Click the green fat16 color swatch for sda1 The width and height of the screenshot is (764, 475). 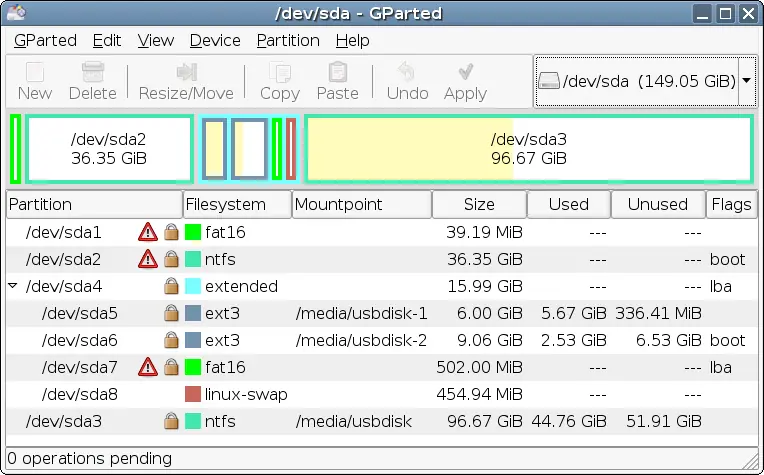(x=193, y=232)
